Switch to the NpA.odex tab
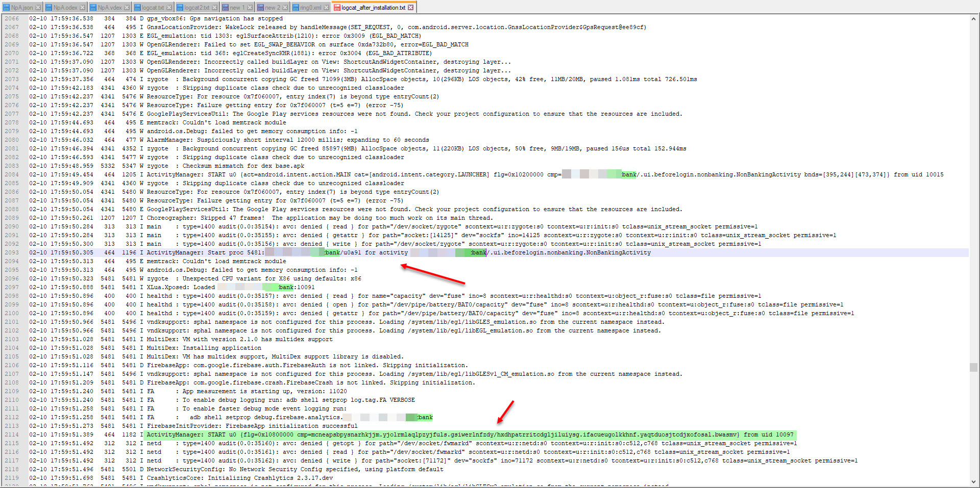 tap(65, 8)
